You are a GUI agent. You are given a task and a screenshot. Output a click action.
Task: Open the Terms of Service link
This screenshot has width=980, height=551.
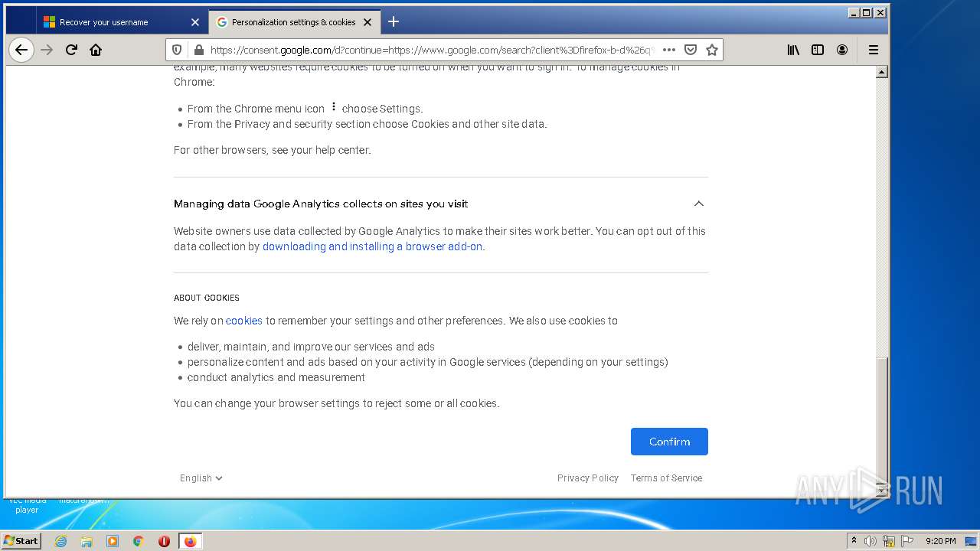tap(666, 478)
